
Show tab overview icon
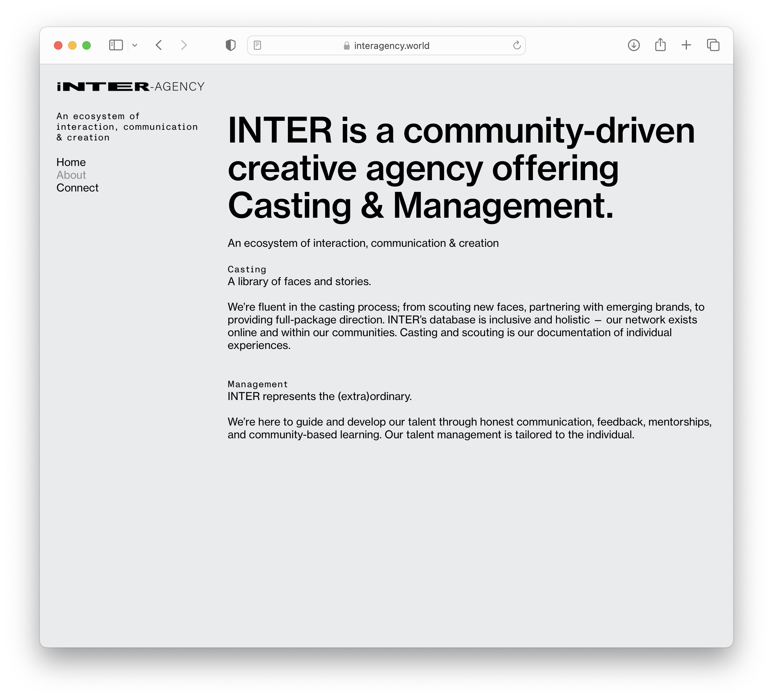pos(713,45)
